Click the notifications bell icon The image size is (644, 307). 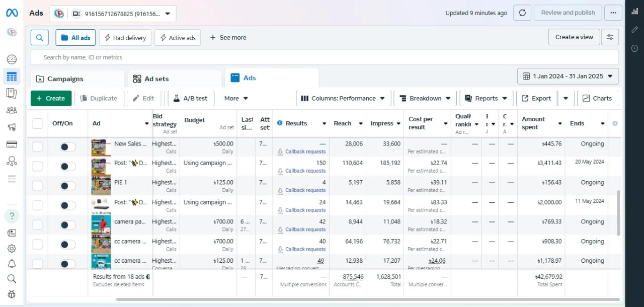[12, 263]
